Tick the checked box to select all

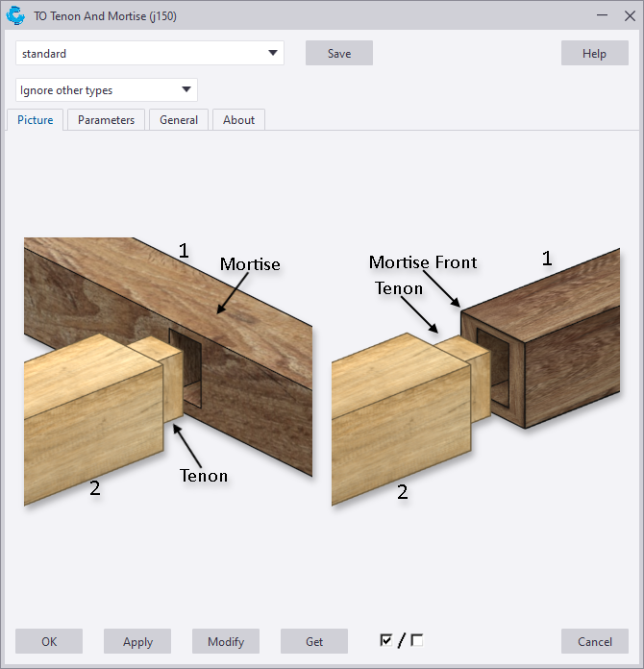pyautogui.click(x=386, y=640)
